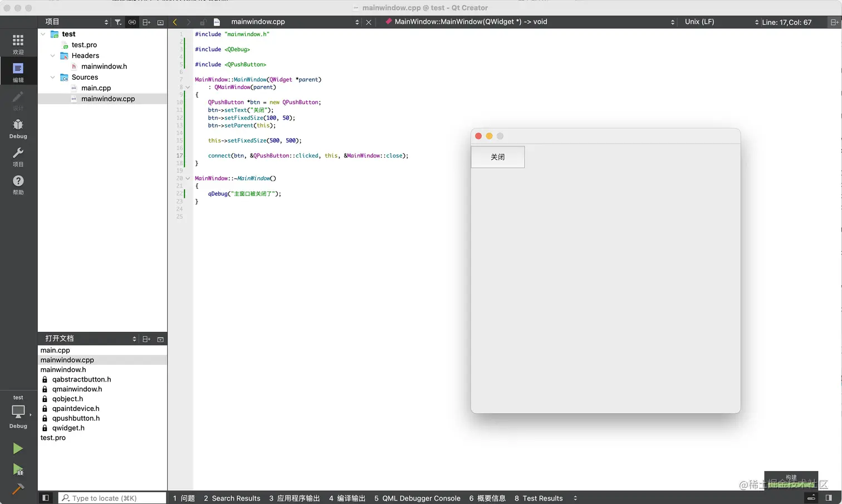Select mainwindow.cpp in Open Documents list
This screenshot has height=504, width=842.
pyautogui.click(x=67, y=360)
